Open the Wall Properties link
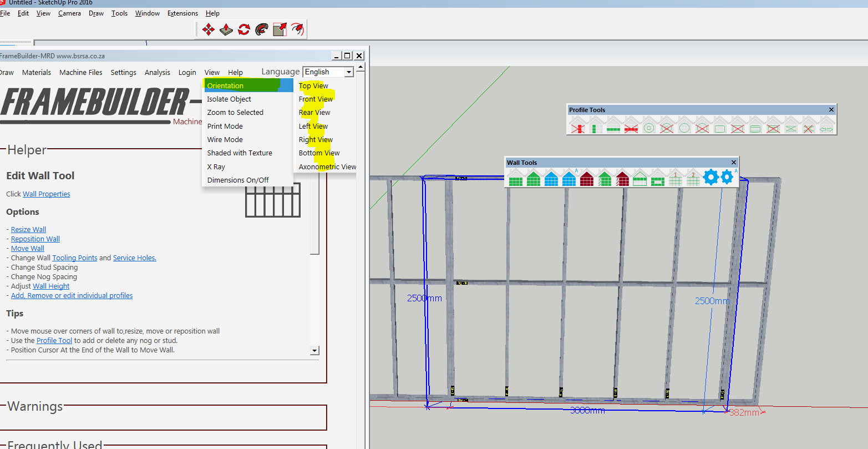 [x=47, y=194]
